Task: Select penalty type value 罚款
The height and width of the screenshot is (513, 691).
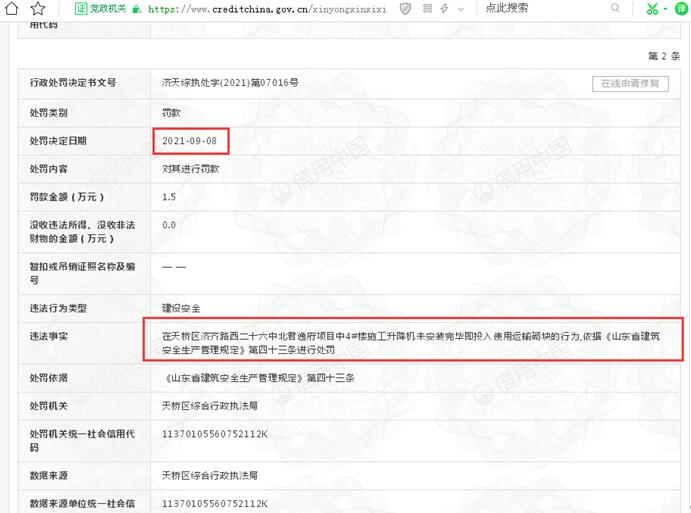Action: (171, 113)
